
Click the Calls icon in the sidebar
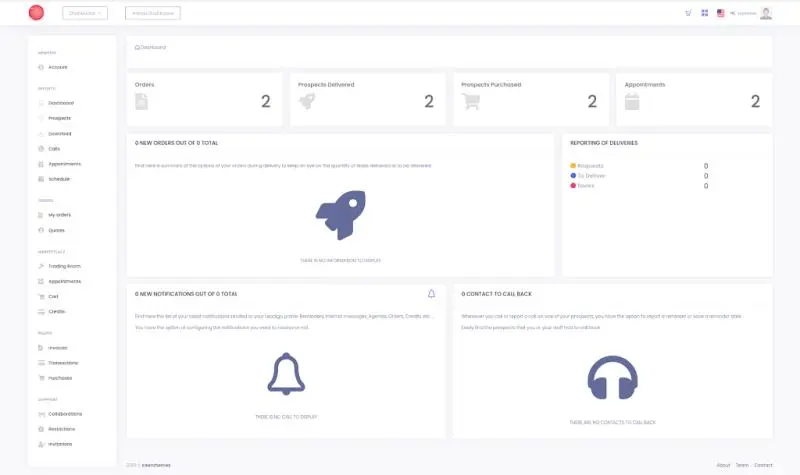click(x=41, y=149)
